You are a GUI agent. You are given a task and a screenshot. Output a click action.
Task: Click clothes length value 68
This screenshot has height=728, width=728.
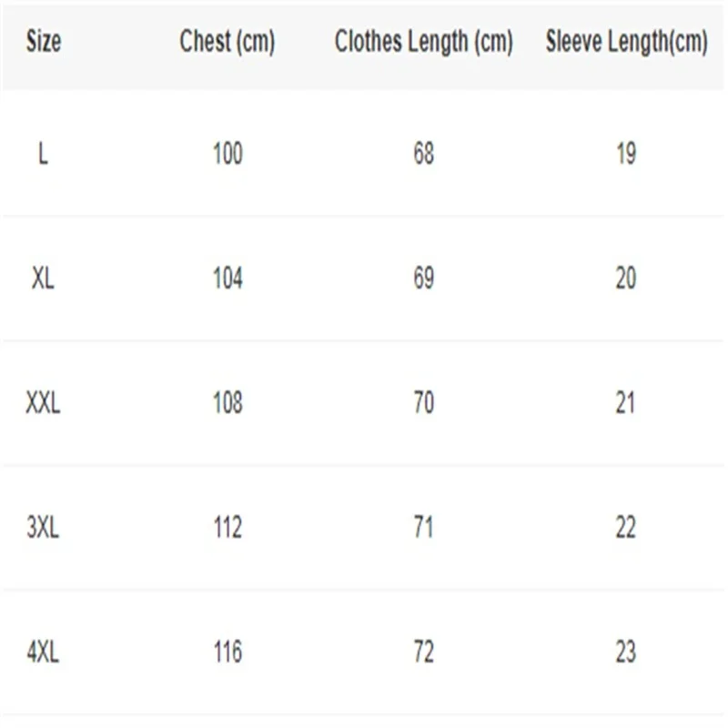[423, 154]
